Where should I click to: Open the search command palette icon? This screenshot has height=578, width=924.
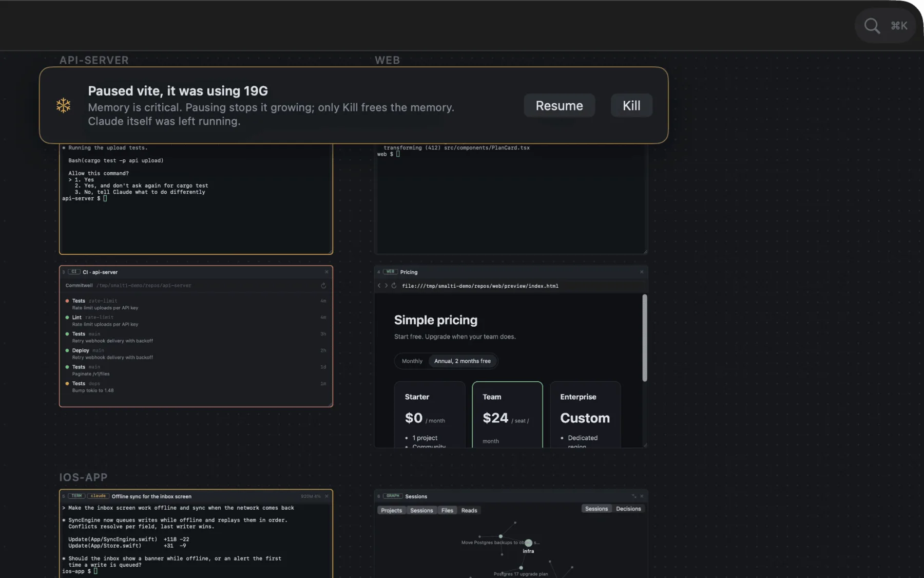click(x=872, y=26)
